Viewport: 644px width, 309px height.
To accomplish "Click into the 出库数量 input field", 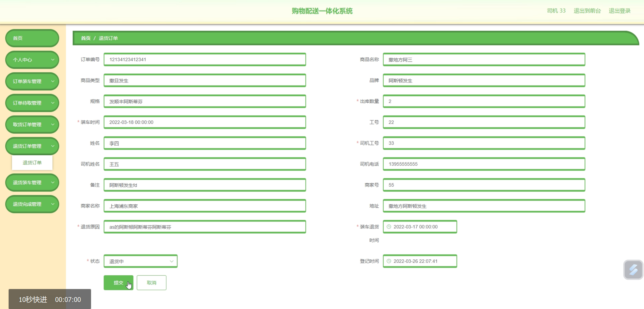I will coord(484,101).
